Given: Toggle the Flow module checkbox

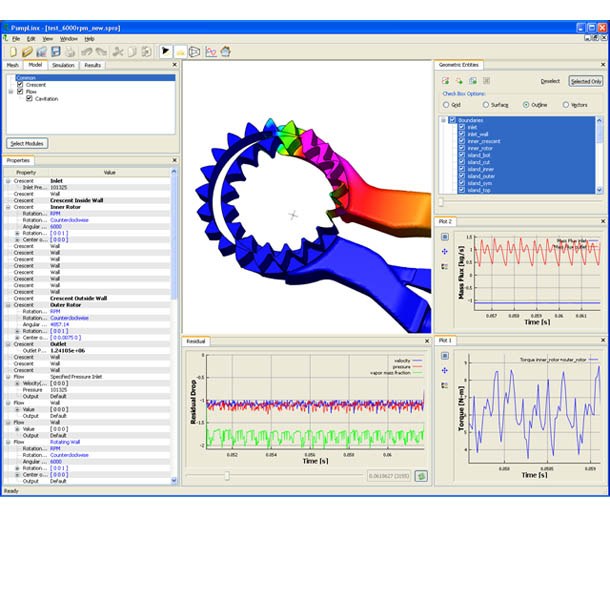Looking at the screenshot, I should pyautogui.click(x=20, y=91).
